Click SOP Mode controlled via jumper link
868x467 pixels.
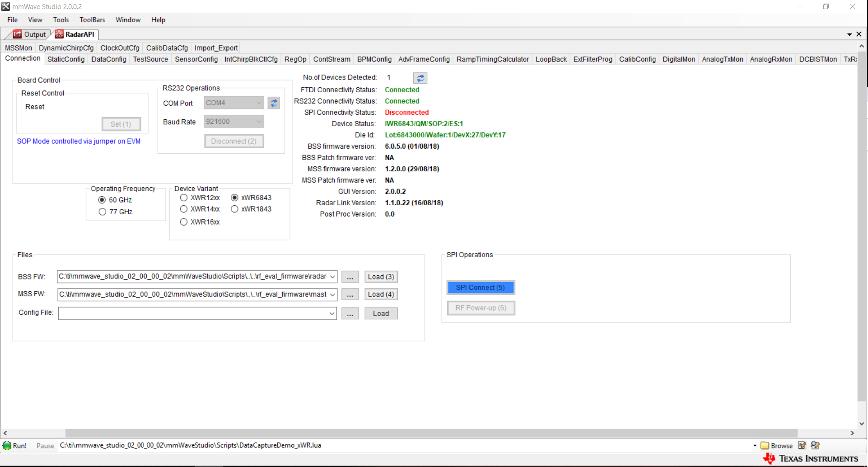coord(79,141)
